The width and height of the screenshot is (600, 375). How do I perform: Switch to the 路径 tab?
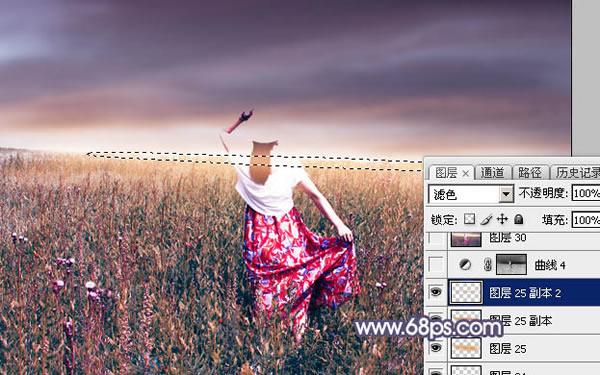point(530,173)
